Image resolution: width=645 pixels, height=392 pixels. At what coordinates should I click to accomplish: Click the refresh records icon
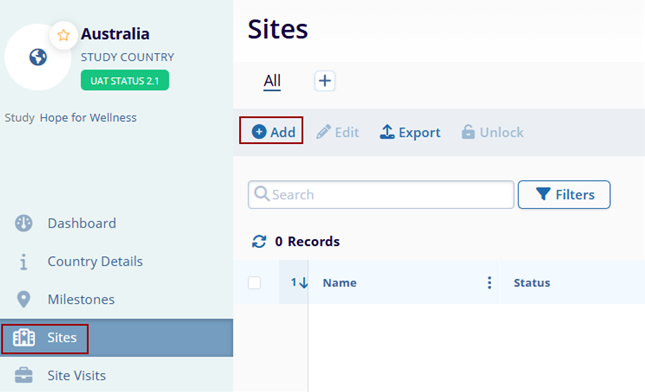pyautogui.click(x=259, y=241)
